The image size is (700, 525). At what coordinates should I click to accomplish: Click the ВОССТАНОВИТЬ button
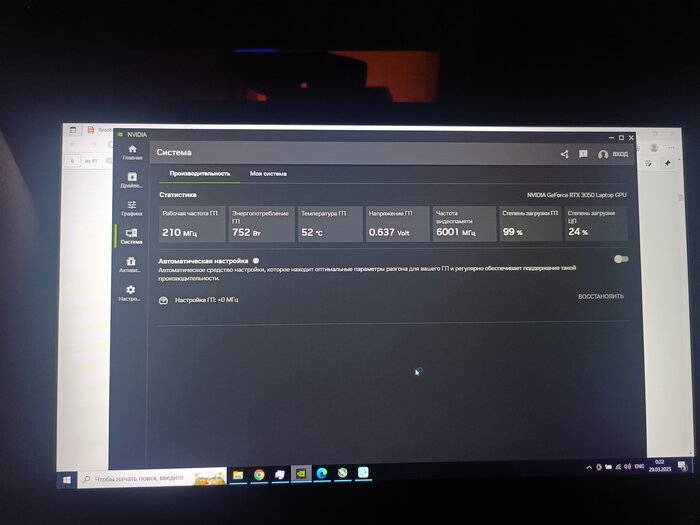coord(600,297)
